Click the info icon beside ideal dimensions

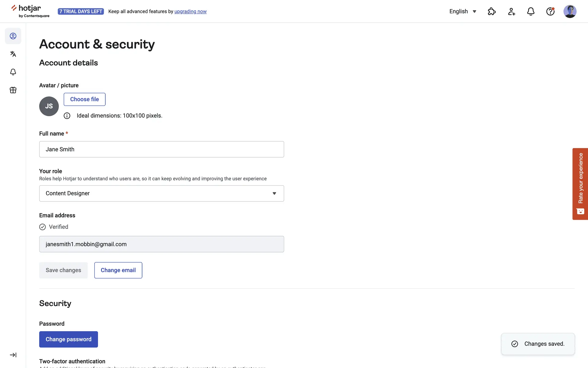pyautogui.click(x=67, y=116)
